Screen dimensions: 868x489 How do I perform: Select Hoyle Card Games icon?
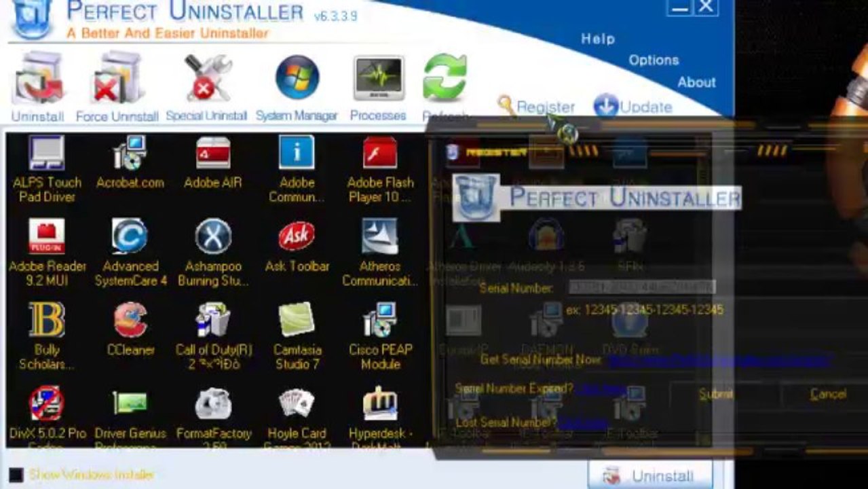(x=297, y=416)
